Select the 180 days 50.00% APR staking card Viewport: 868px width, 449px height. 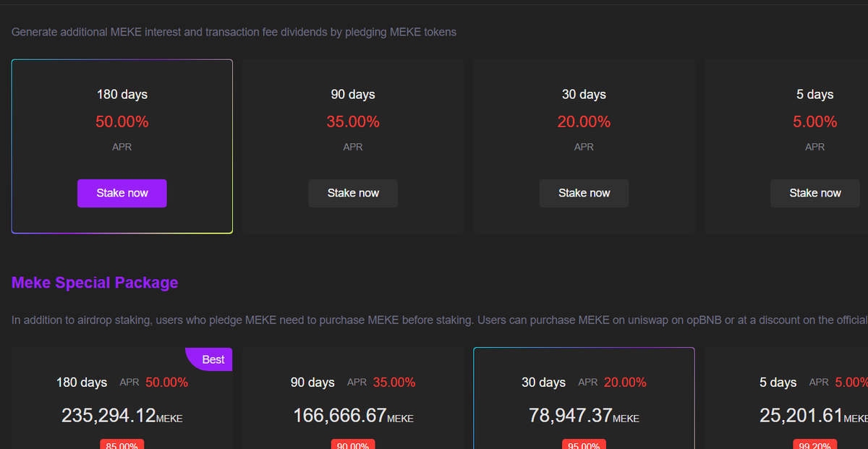click(x=122, y=147)
